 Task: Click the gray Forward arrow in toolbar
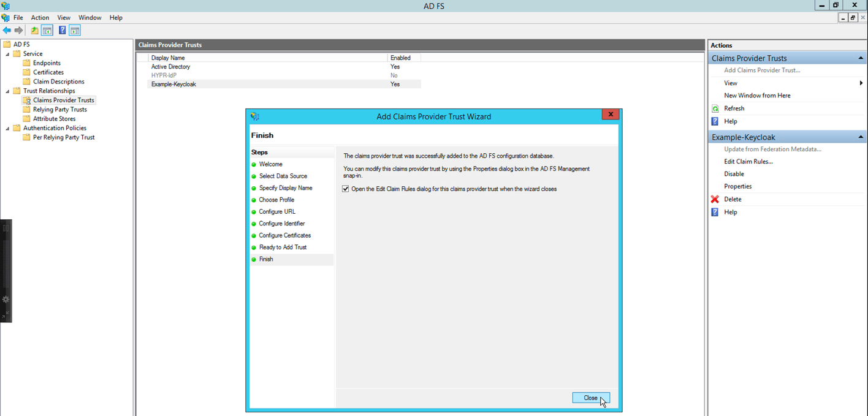[x=19, y=30]
